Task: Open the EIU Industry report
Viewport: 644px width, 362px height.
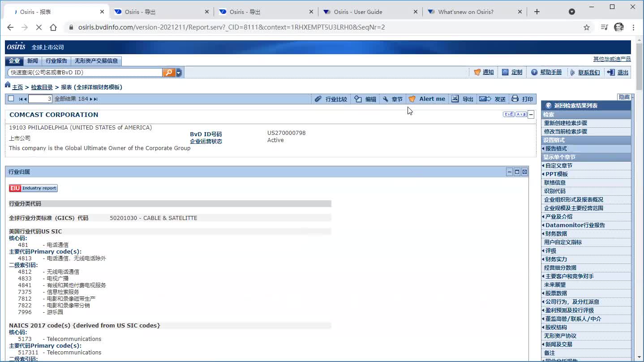Action: tap(33, 188)
